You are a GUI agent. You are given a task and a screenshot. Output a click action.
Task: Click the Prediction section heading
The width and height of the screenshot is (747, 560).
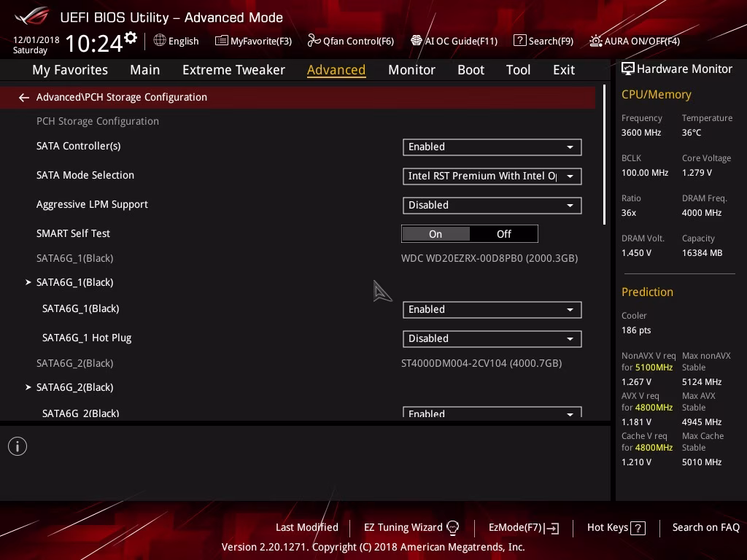[x=647, y=292]
